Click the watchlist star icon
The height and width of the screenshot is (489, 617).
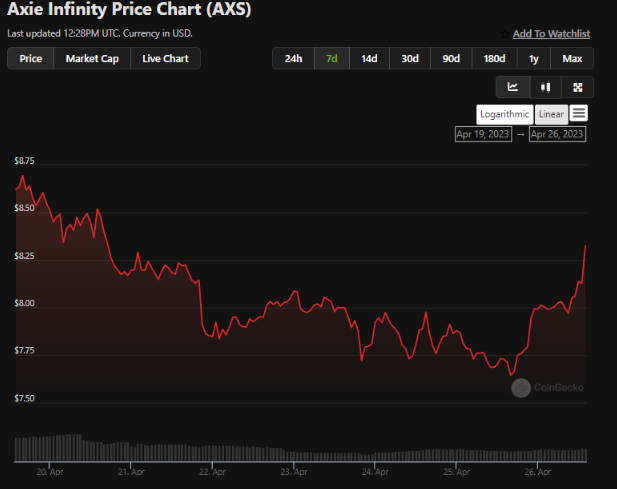pos(505,34)
